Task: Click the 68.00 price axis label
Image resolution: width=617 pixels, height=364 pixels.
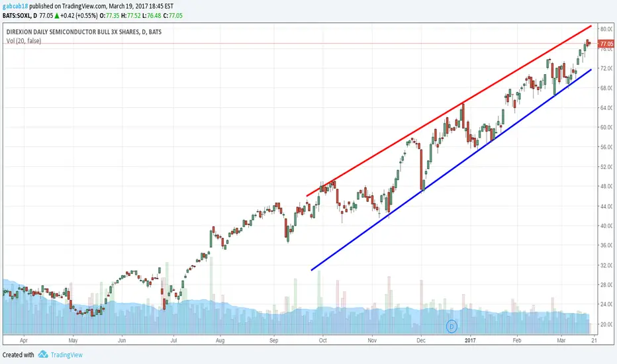Action: 607,88
